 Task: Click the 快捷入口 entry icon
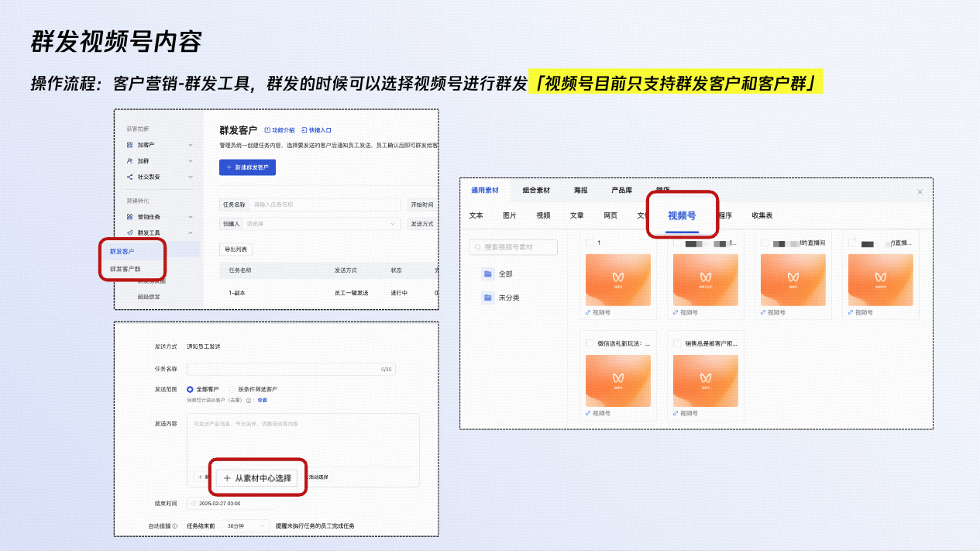point(304,130)
